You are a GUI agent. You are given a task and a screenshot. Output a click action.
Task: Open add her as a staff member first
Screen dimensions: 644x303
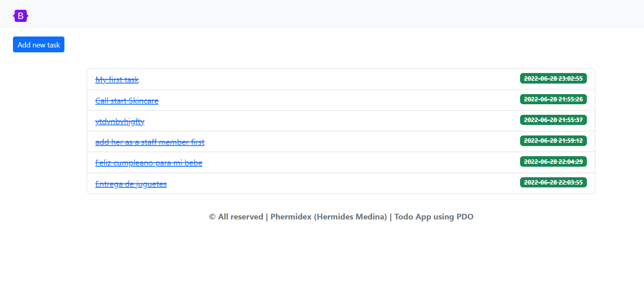(150, 142)
